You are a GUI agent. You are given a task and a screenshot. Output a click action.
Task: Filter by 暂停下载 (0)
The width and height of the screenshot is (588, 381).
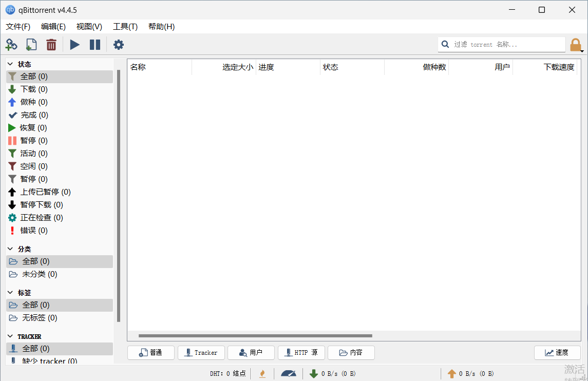[x=60, y=205]
